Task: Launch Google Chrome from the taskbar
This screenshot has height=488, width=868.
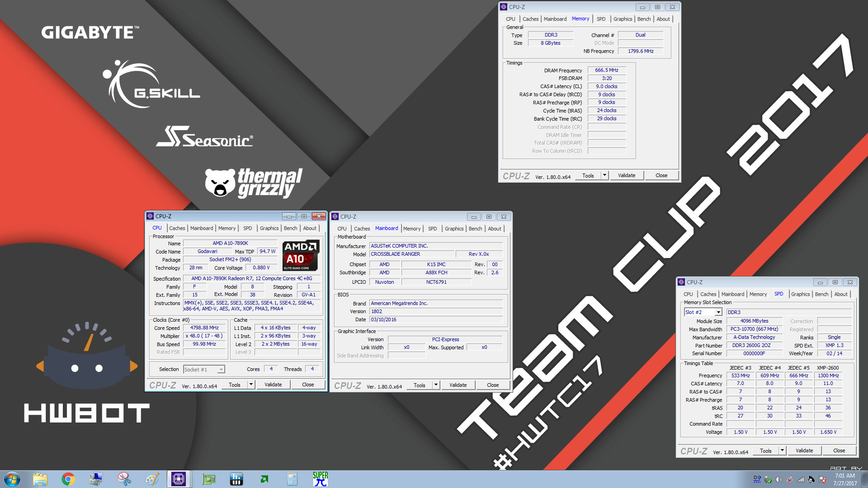Action: click(x=68, y=479)
